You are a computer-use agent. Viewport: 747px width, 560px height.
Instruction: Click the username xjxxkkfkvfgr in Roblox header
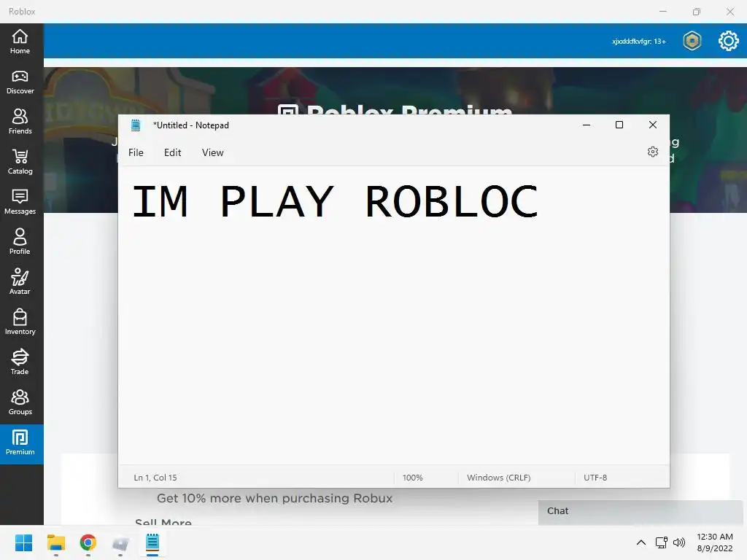tap(639, 42)
